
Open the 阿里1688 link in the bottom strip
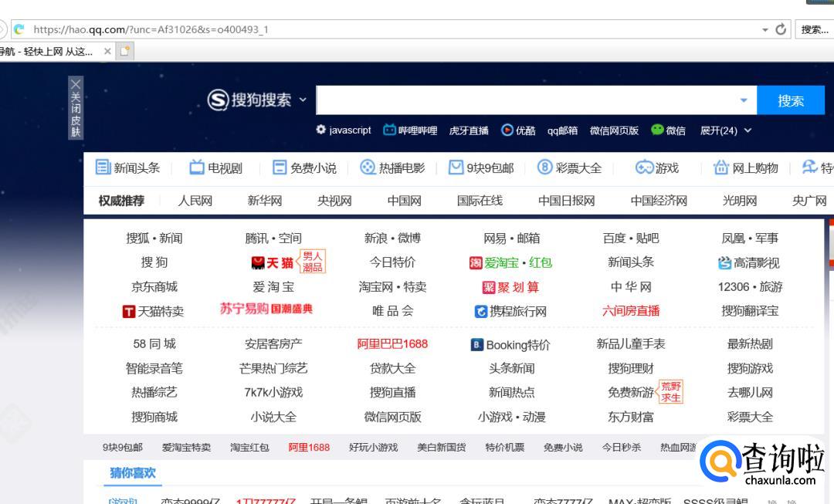pyautogui.click(x=309, y=447)
